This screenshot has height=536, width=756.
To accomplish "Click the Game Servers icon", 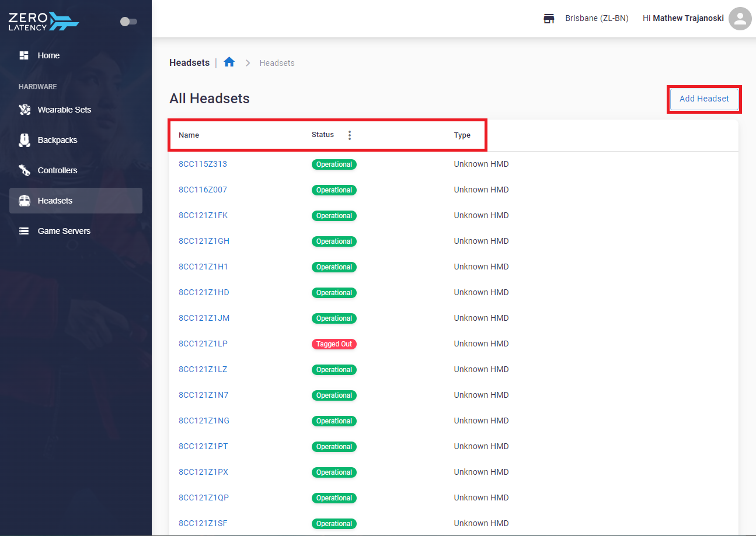I will (24, 231).
